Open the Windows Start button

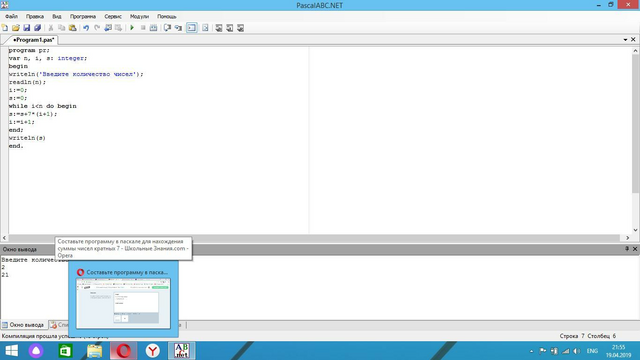11,351
